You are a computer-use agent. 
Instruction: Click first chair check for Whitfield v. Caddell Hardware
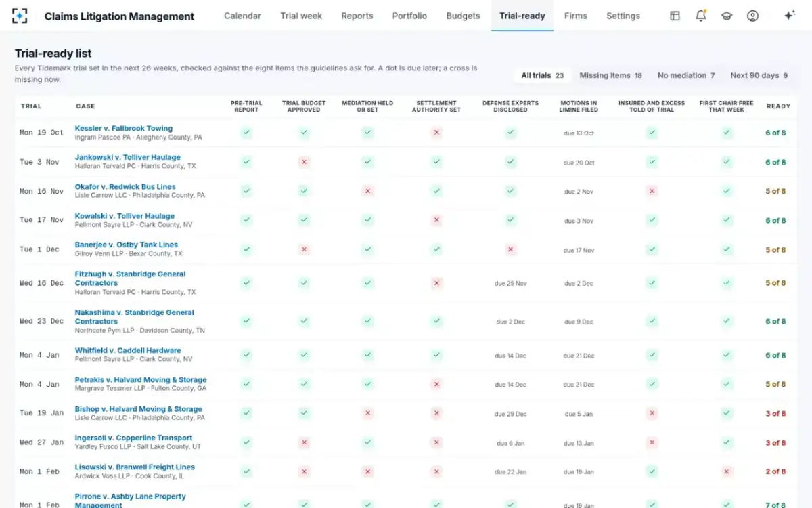click(727, 355)
